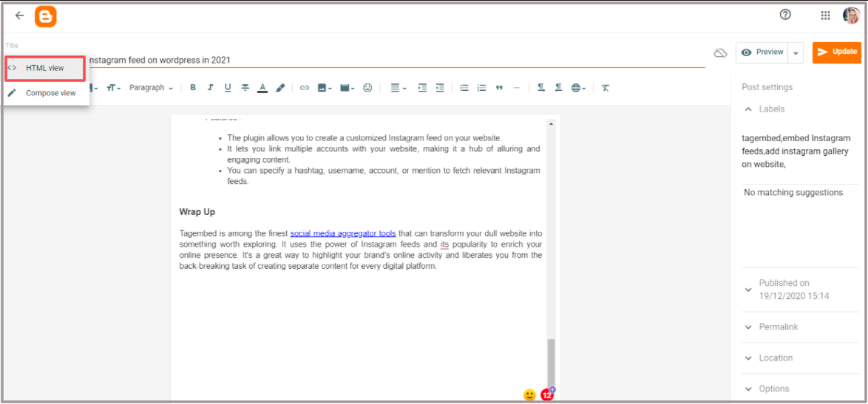
Task: Go back using the arrow icon
Action: click(20, 16)
